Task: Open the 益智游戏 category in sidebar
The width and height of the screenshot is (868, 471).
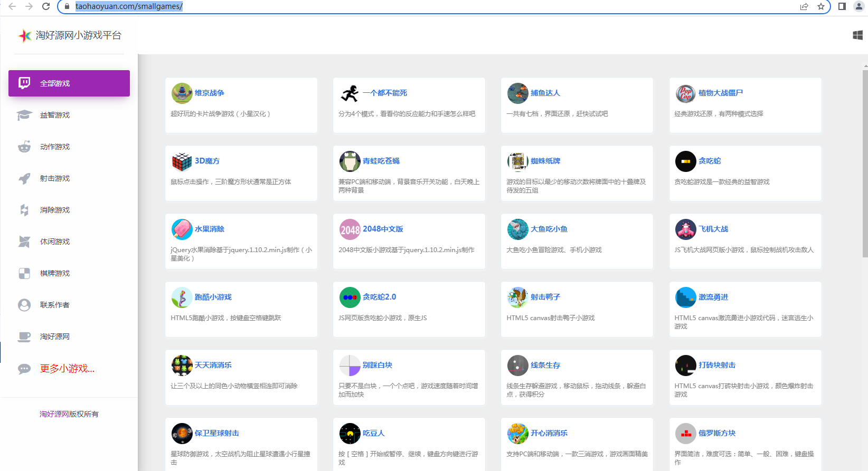Action: tap(55, 115)
